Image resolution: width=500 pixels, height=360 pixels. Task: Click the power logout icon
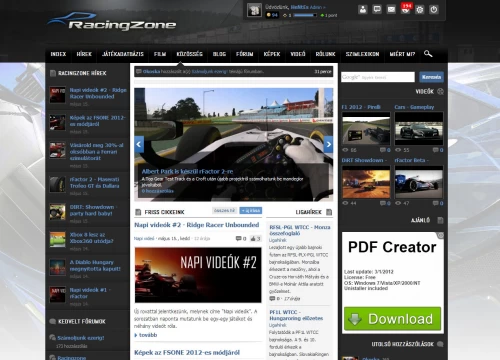click(434, 9)
